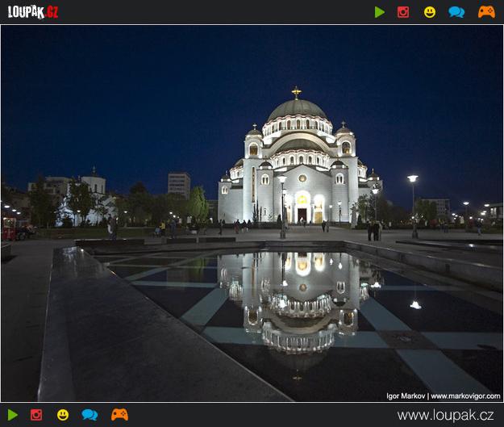Open the orange gamepad icon in bottom bar

119,415
